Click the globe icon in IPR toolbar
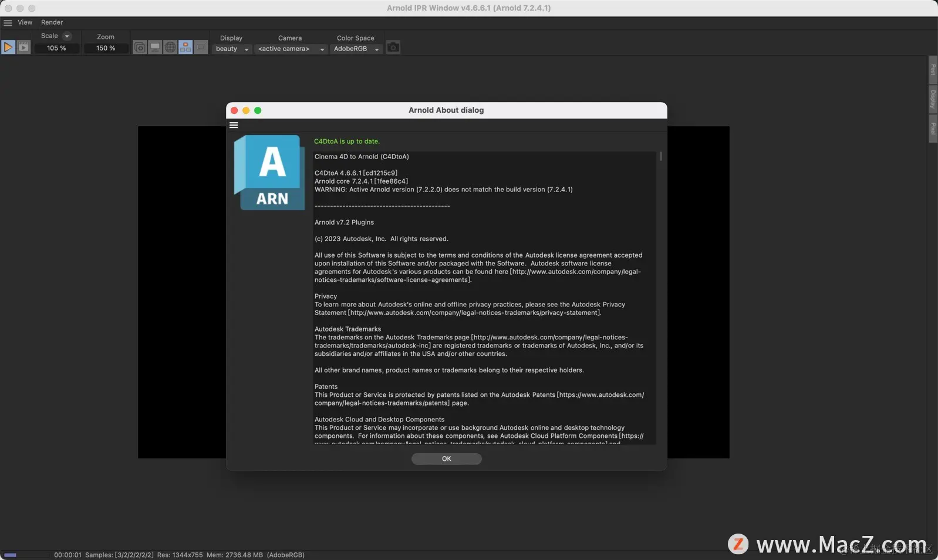 pyautogui.click(x=170, y=47)
